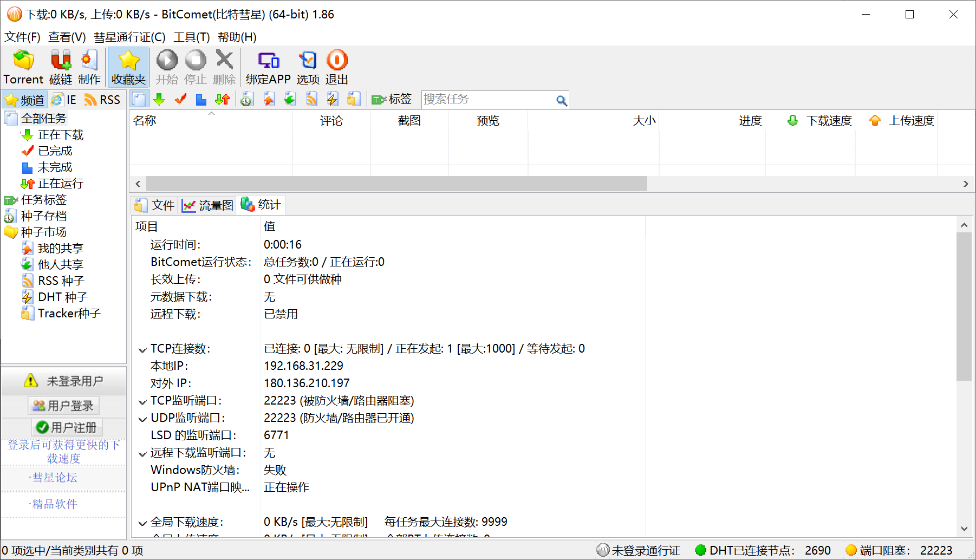Open 选项 options from the toolbar

[x=308, y=67]
